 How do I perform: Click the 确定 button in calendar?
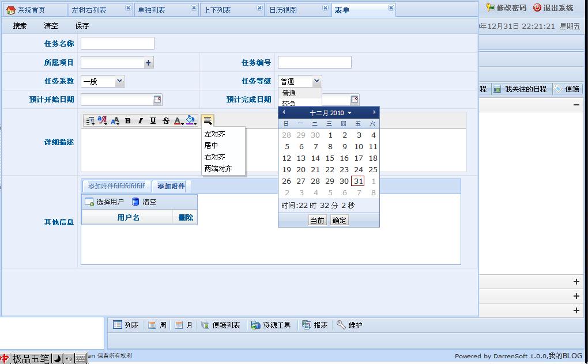pos(339,220)
